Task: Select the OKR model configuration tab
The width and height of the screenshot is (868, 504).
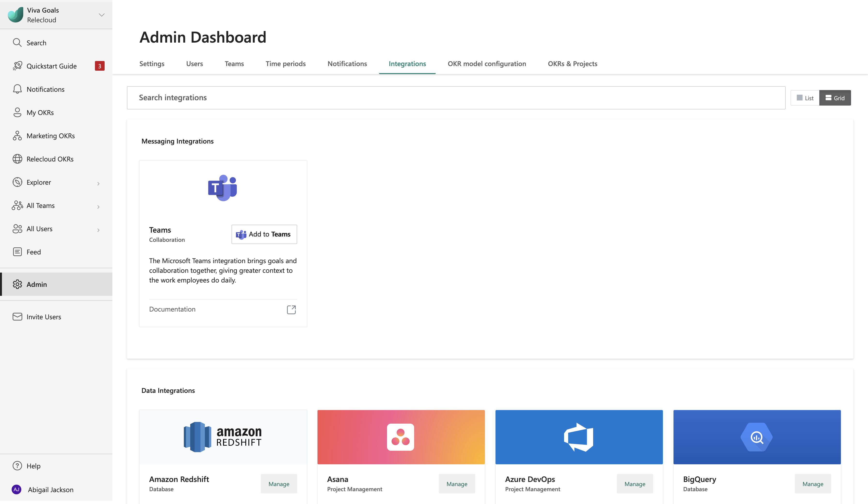Action: coord(486,62)
